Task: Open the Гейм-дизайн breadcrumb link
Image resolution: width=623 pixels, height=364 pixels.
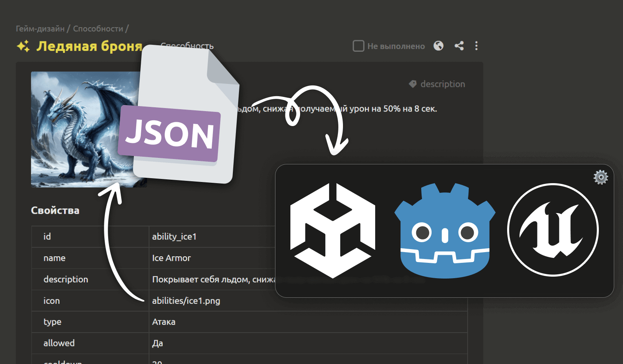Action: pos(40,29)
